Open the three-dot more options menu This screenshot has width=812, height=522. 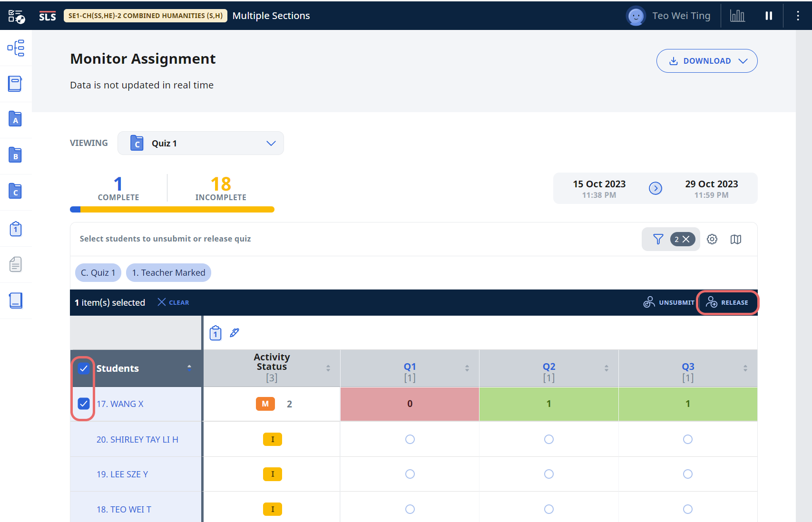(x=798, y=16)
